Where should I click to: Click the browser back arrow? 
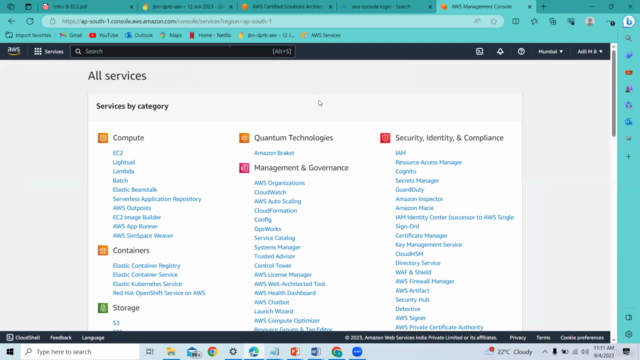(11, 21)
